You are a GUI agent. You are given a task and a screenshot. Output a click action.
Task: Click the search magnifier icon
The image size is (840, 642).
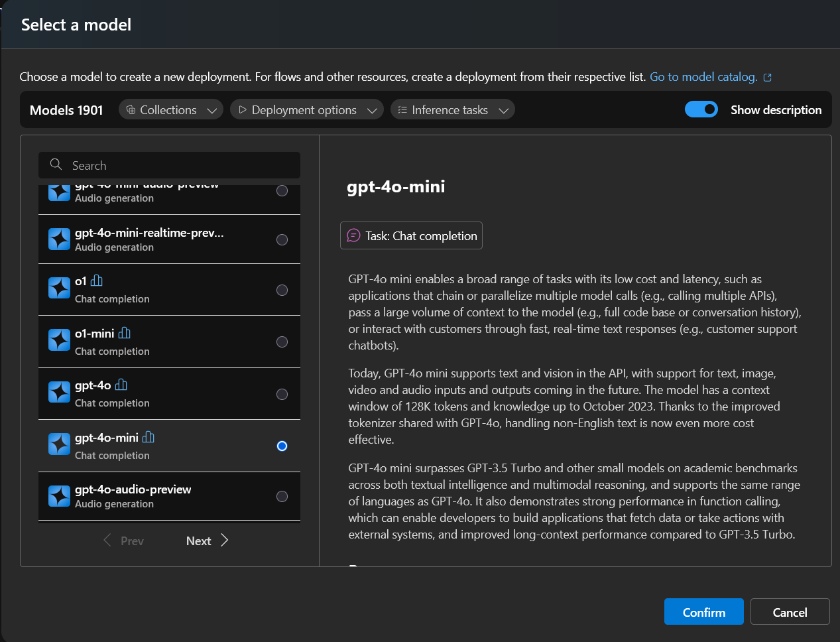click(x=56, y=164)
